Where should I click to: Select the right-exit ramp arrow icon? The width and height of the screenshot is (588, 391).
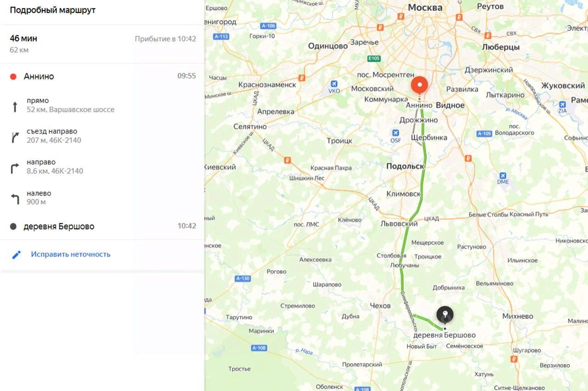15,137
